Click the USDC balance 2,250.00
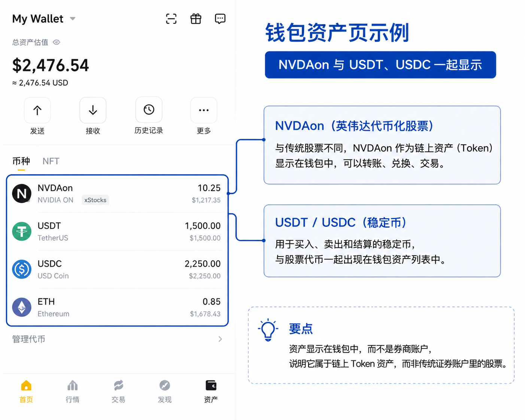Viewport: 525px width, 420px height. click(203, 264)
